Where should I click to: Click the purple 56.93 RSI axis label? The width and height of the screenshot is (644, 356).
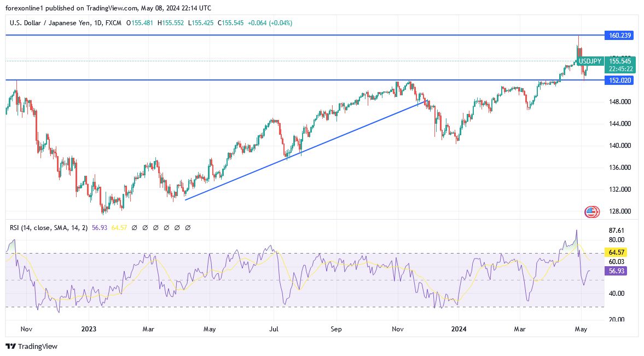(x=616, y=271)
